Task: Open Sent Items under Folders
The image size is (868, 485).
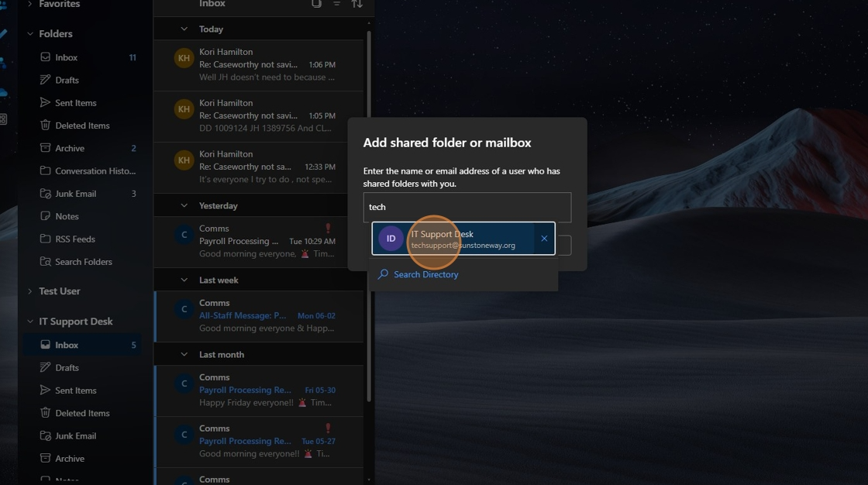Action: (82, 103)
